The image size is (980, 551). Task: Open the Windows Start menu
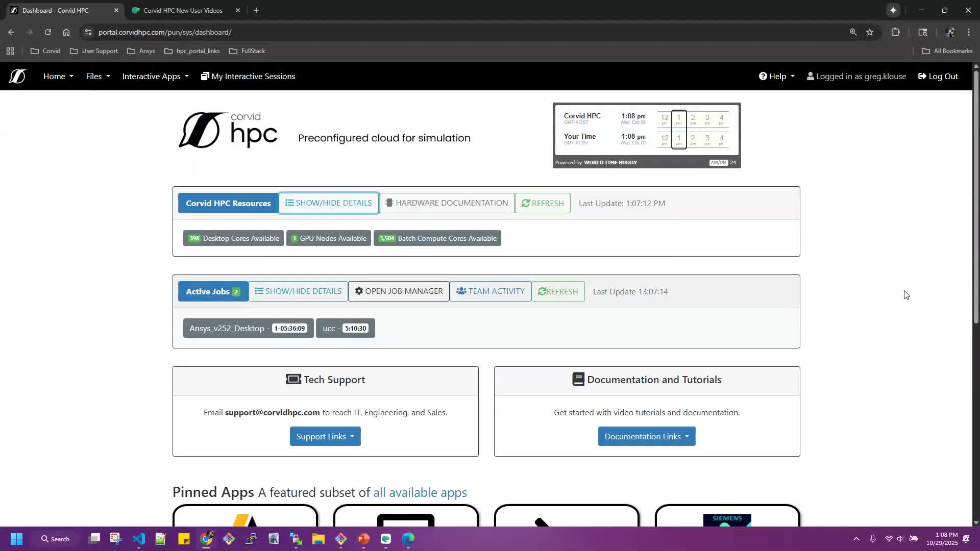(x=16, y=539)
